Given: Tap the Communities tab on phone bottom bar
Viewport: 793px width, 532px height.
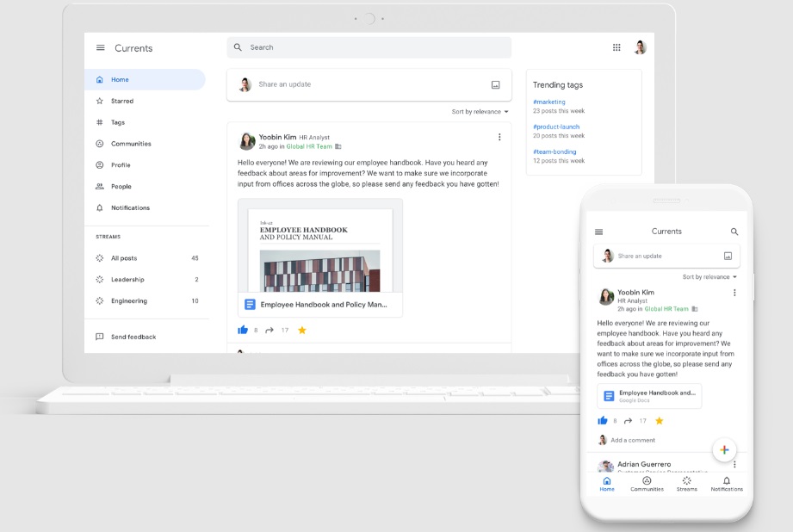Looking at the screenshot, I should tap(647, 484).
